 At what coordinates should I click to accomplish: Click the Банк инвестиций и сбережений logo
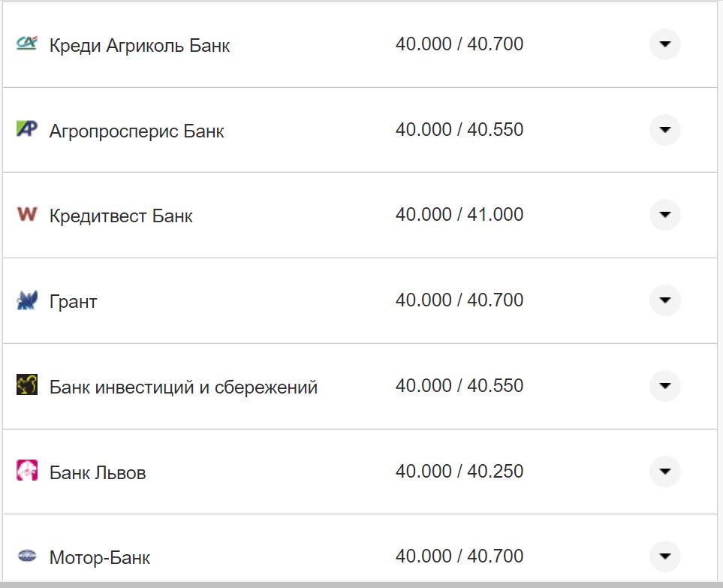[27, 385]
